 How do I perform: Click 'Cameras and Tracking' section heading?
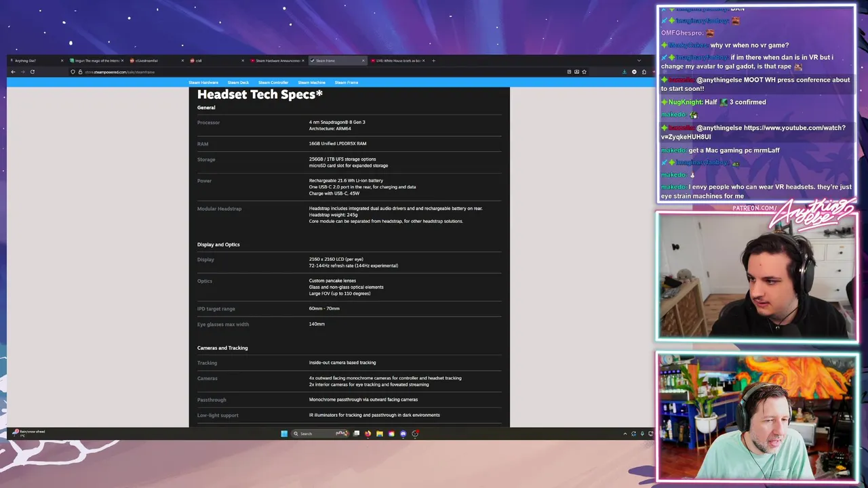tap(222, 348)
